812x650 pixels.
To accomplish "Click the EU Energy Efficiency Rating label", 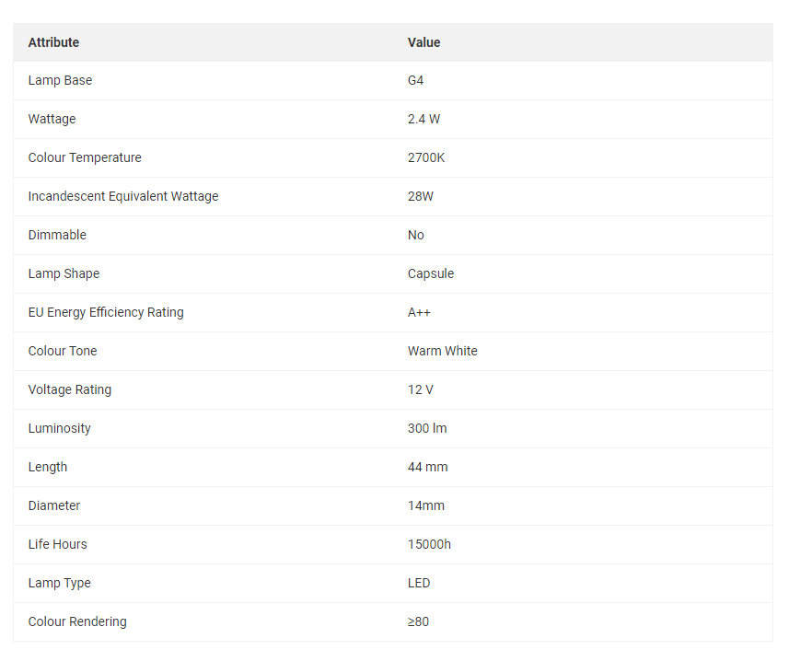I will pos(106,312).
